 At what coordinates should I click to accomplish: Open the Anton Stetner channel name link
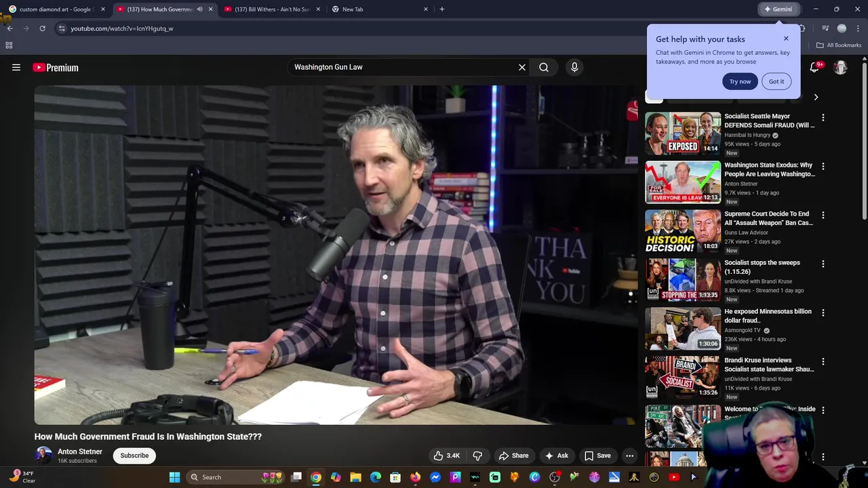coord(80,451)
